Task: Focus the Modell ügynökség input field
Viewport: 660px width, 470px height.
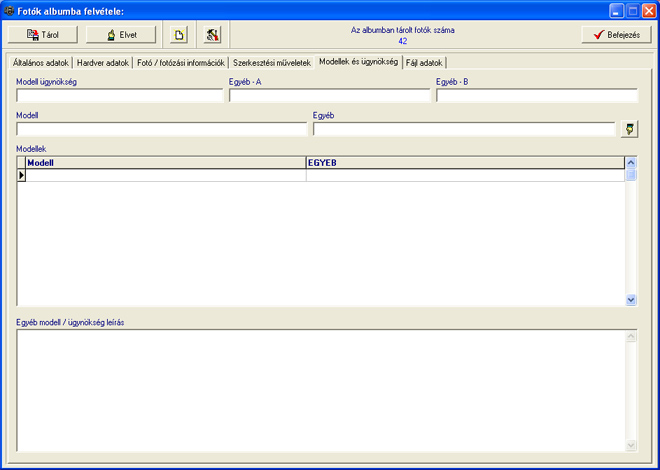Action: 120,96
